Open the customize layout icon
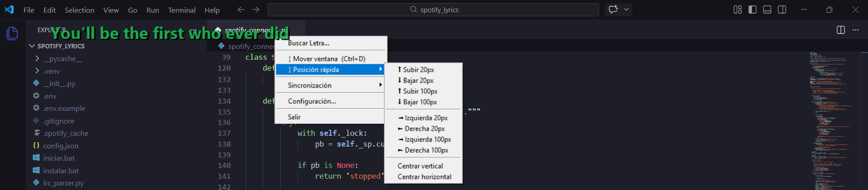868x190 pixels. pyautogui.click(x=738, y=9)
